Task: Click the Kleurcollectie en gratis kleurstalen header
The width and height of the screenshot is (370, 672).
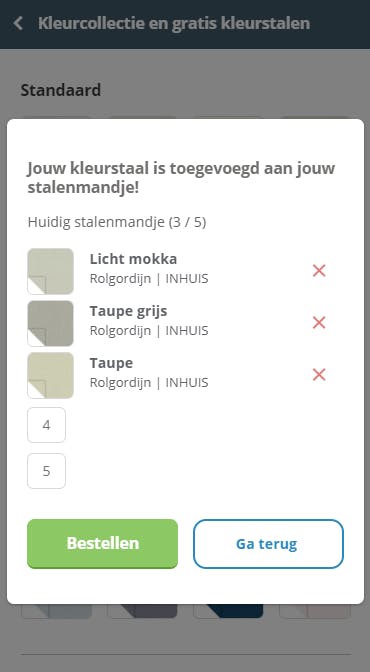Action: [x=174, y=23]
